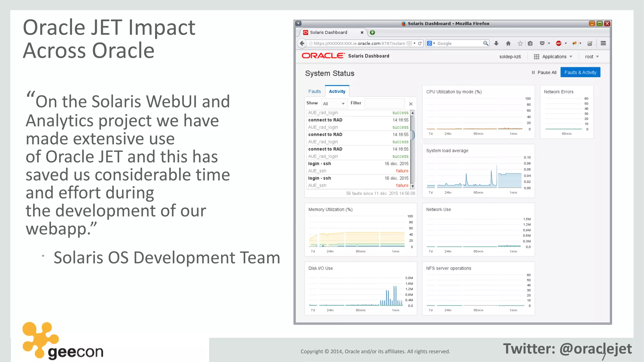Click the '56 faults since' status text

click(x=380, y=194)
